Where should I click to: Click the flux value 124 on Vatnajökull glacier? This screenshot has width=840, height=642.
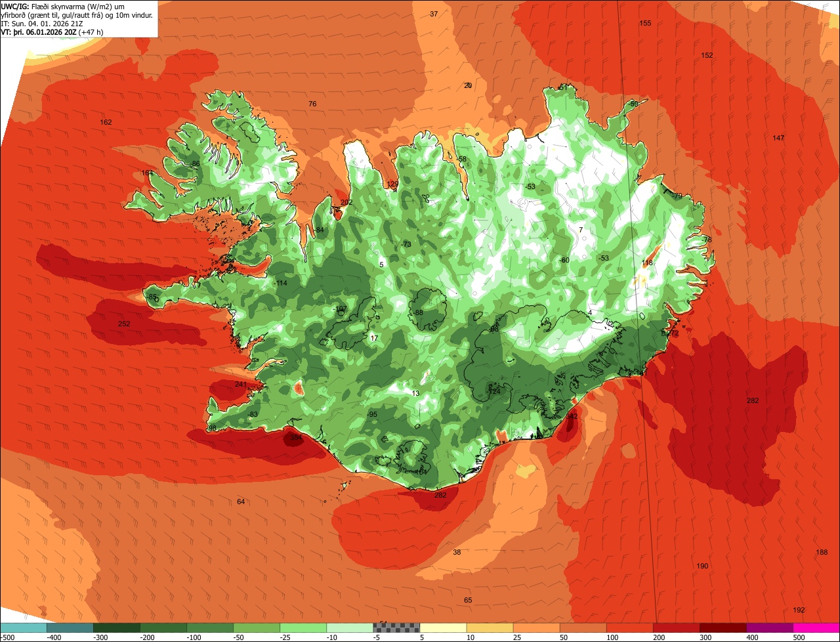495,391
